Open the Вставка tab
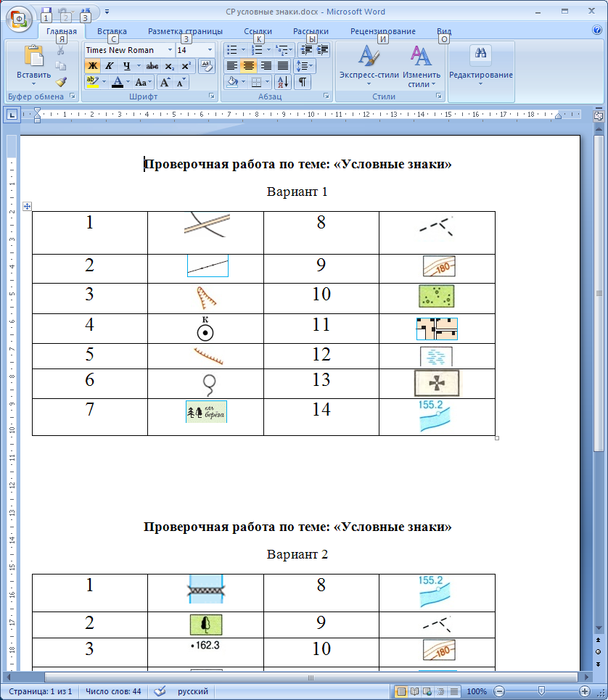This screenshot has height=700, width=608. coord(112,31)
